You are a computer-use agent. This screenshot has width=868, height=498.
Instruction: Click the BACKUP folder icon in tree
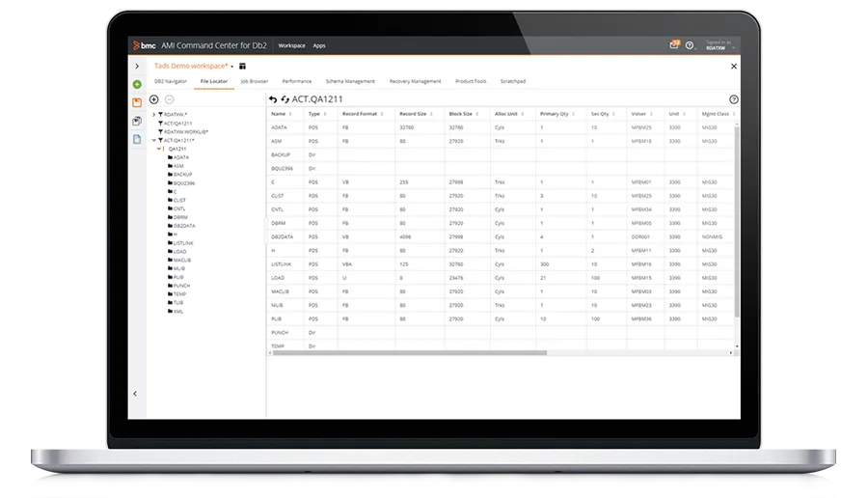[171, 174]
